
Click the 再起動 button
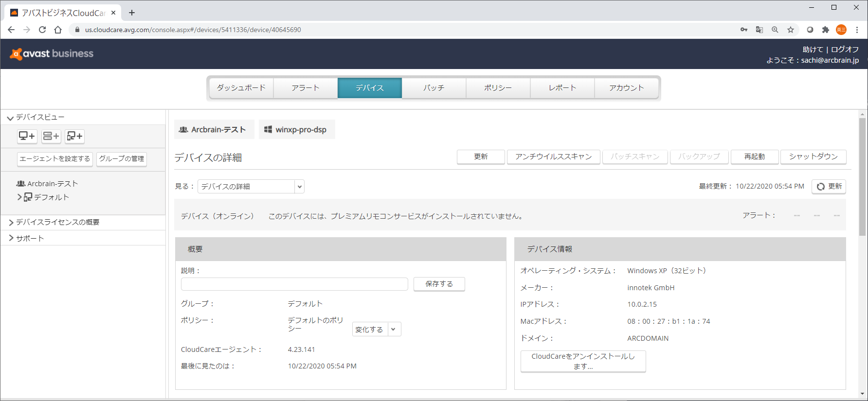pos(755,157)
